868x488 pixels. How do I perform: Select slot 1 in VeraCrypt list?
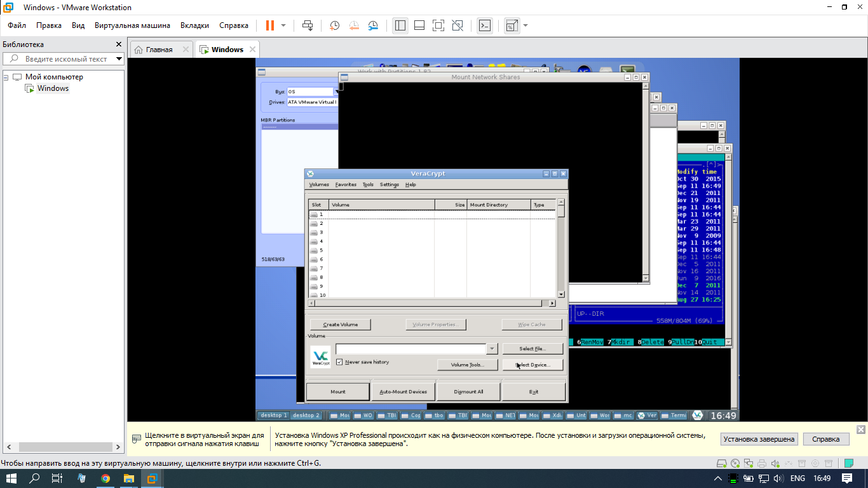(x=432, y=215)
